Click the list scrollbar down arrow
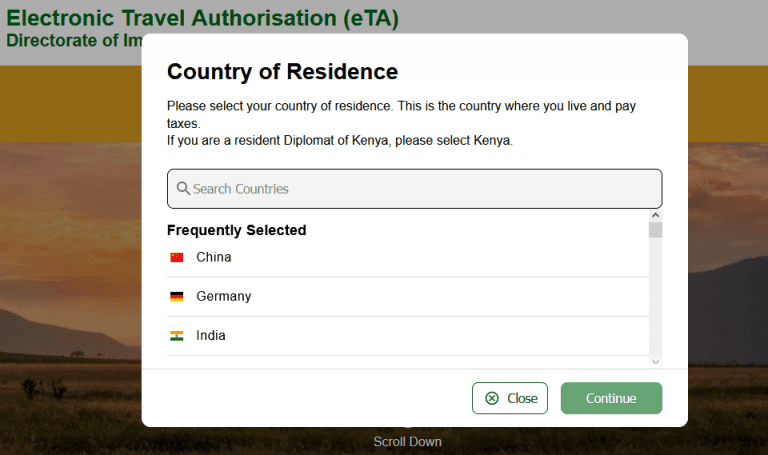 pos(655,362)
